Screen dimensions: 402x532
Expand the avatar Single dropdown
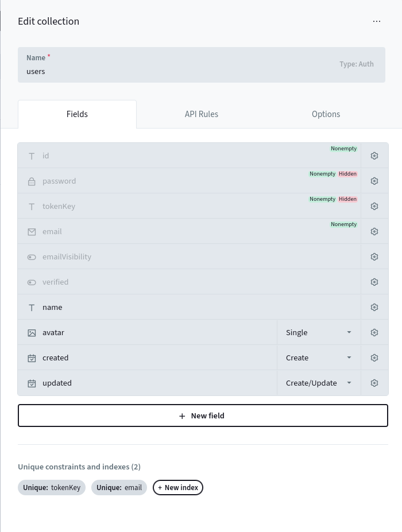(x=319, y=332)
